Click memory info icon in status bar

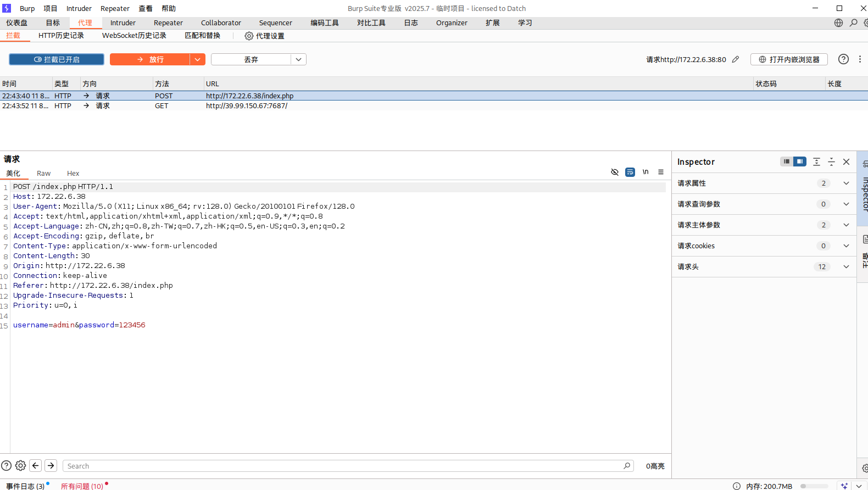pos(737,486)
